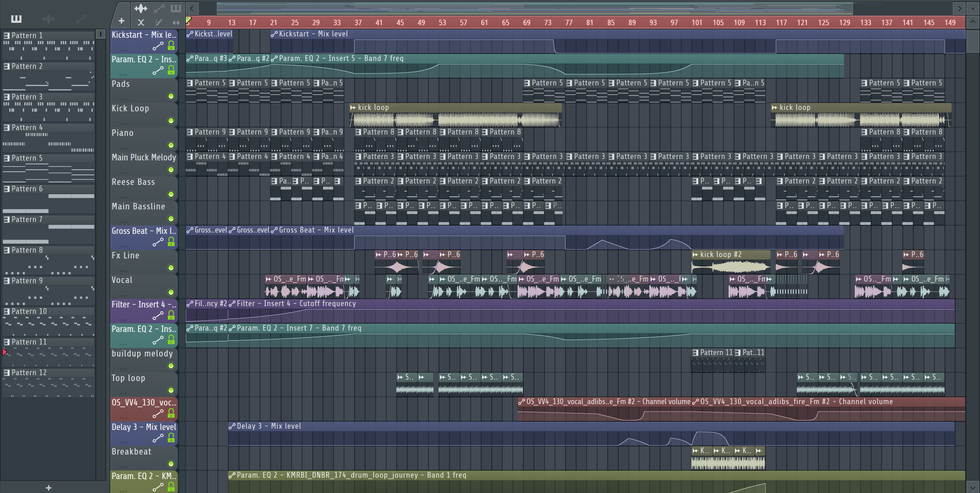The height and width of the screenshot is (493, 980).
Task: Open the Kick Loop track options dots
Action: click(x=123, y=124)
